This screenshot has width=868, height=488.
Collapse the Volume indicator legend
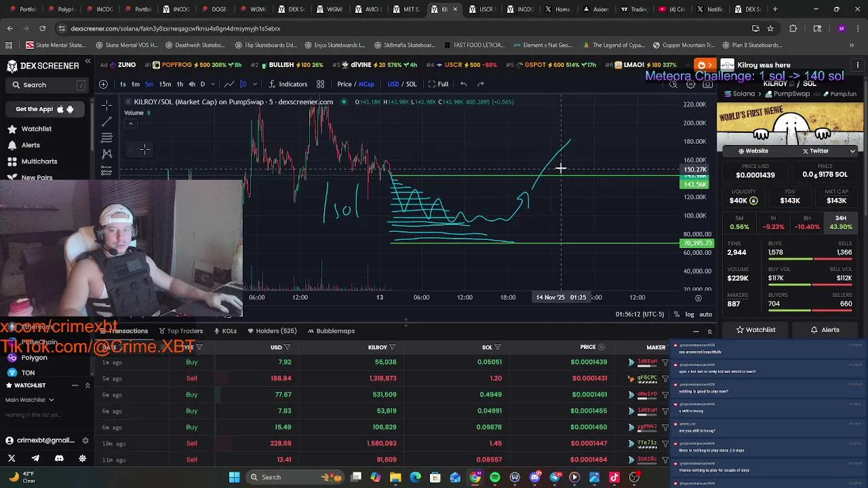[x=131, y=124]
